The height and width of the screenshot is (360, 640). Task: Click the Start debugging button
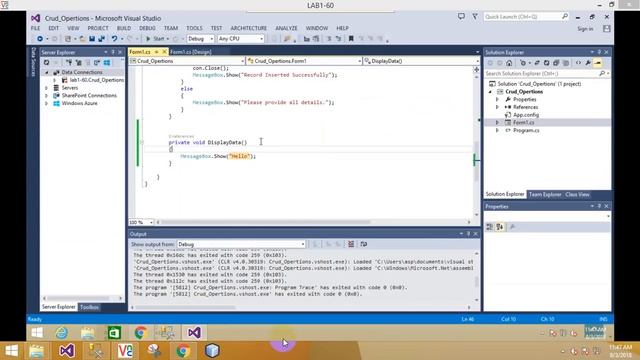tap(156, 39)
